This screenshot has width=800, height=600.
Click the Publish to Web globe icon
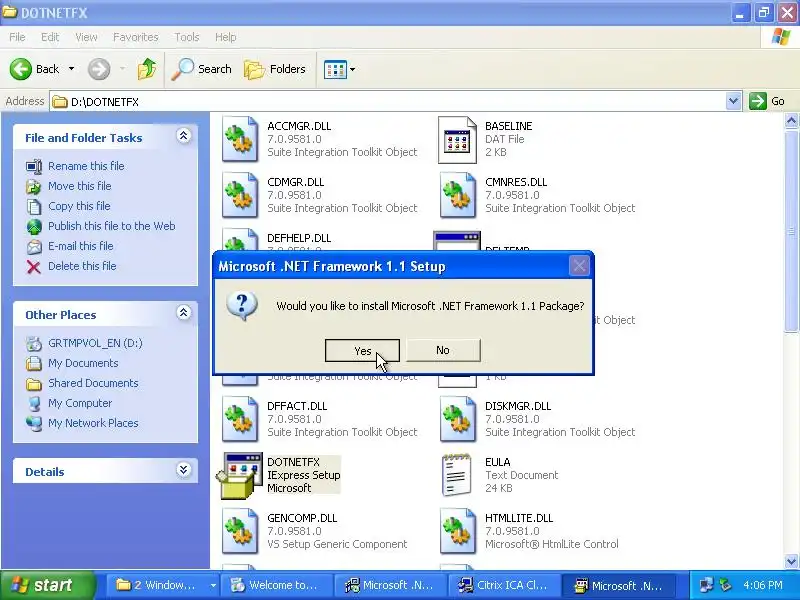[34, 227]
